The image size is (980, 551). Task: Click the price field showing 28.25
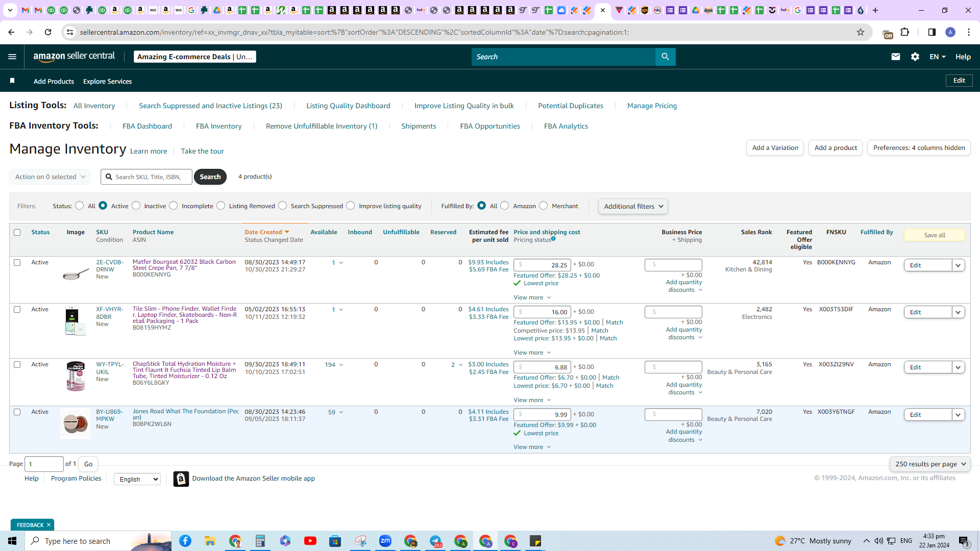pos(542,265)
